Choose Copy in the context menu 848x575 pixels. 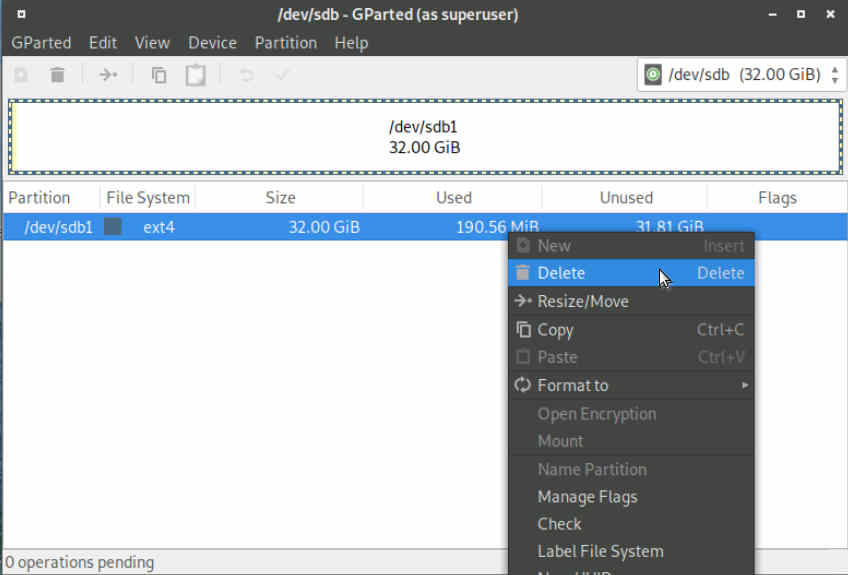coord(631,329)
